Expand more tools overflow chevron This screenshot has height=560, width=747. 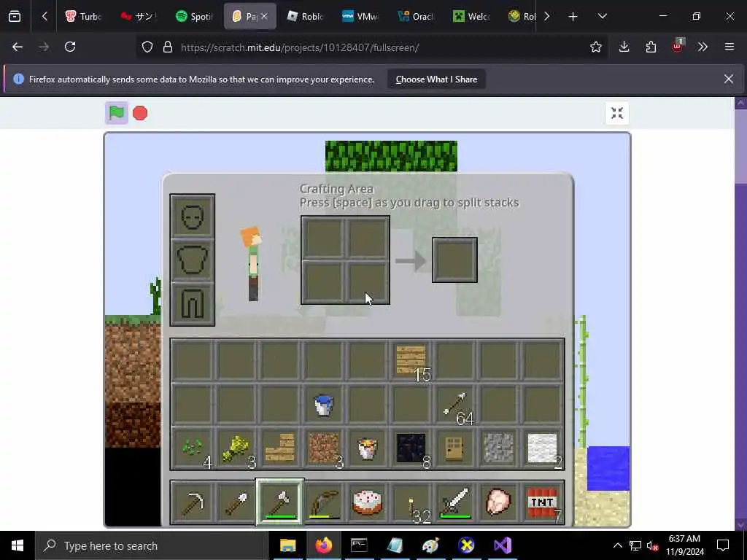[x=703, y=47]
